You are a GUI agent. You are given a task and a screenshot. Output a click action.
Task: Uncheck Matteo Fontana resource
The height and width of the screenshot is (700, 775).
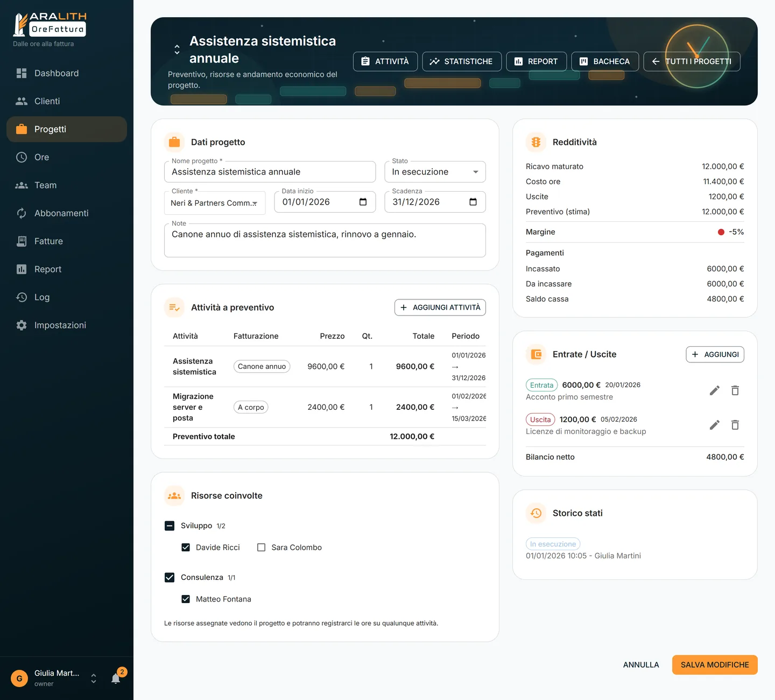(186, 599)
